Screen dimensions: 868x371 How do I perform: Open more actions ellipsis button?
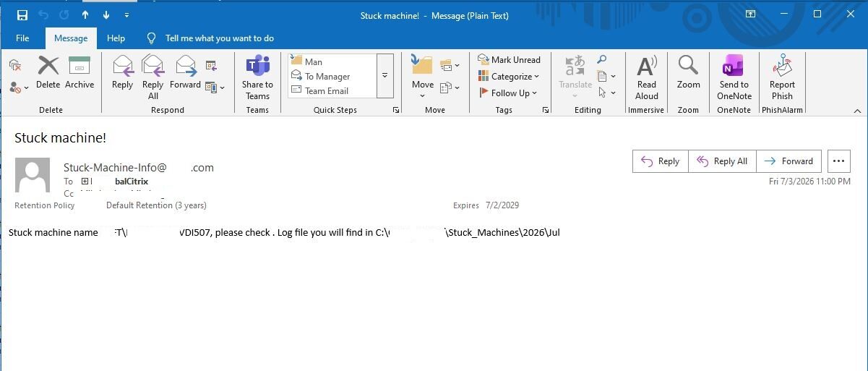click(x=838, y=161)
